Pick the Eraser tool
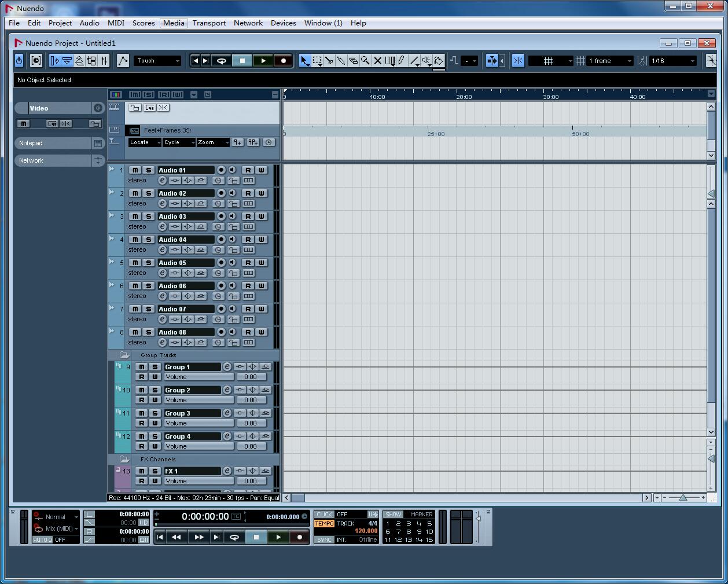Viewport: 728px width, 584px height. (x=353, y=61)
